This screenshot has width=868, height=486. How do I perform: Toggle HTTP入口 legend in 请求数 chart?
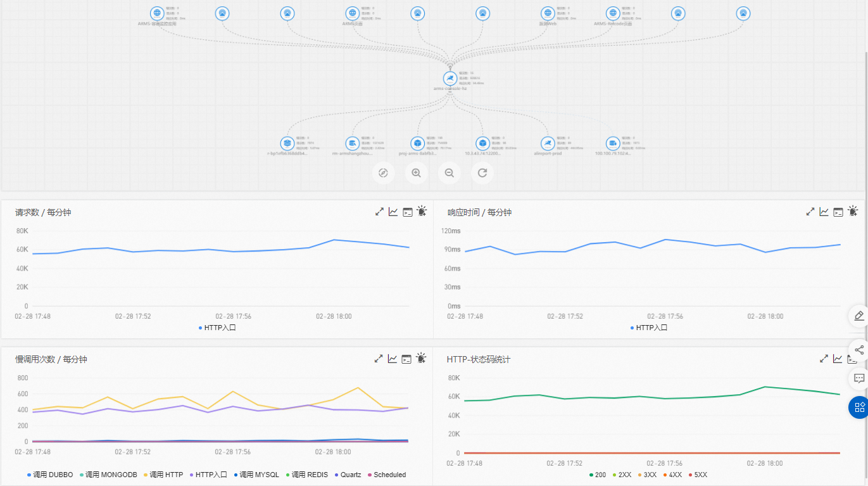click(217, 328)
